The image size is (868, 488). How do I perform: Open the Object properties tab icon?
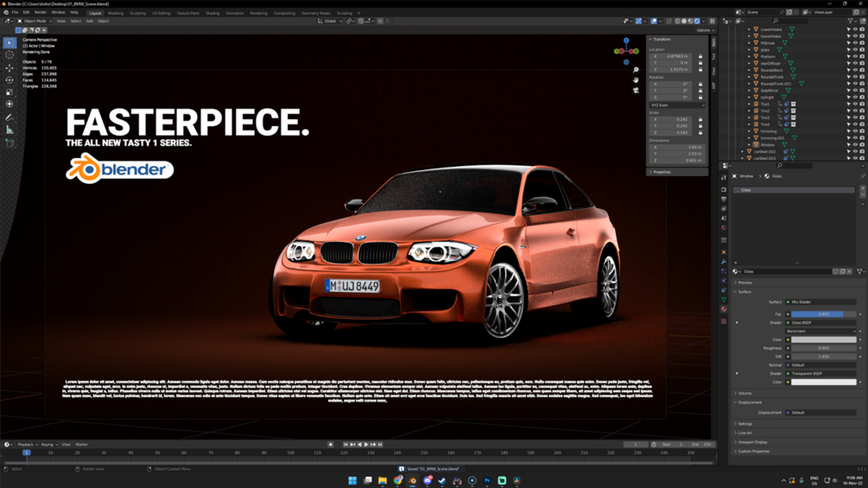[724, 252]
